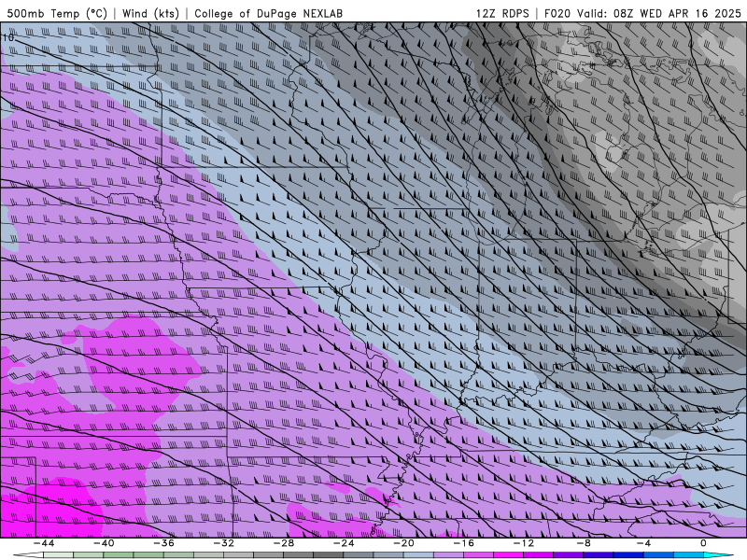
Task: Click the -16 colorbar label
Action: pyautogui.click(x=463, y=543)
